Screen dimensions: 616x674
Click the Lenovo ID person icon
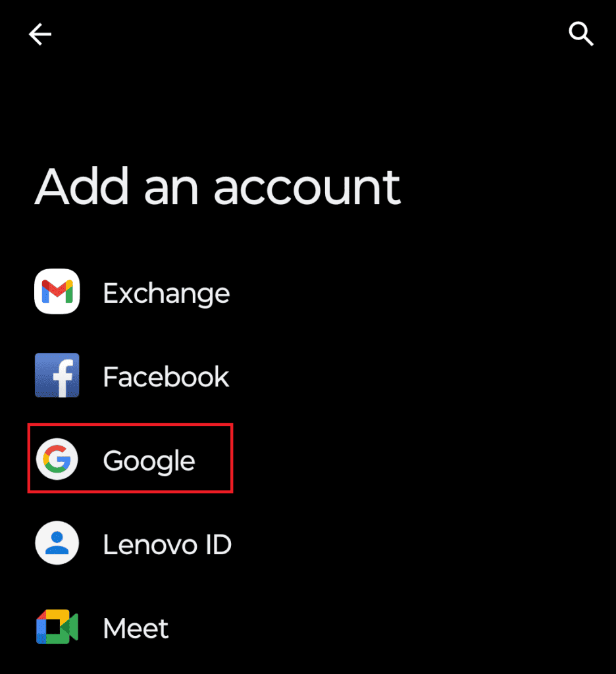pos(57,543)
